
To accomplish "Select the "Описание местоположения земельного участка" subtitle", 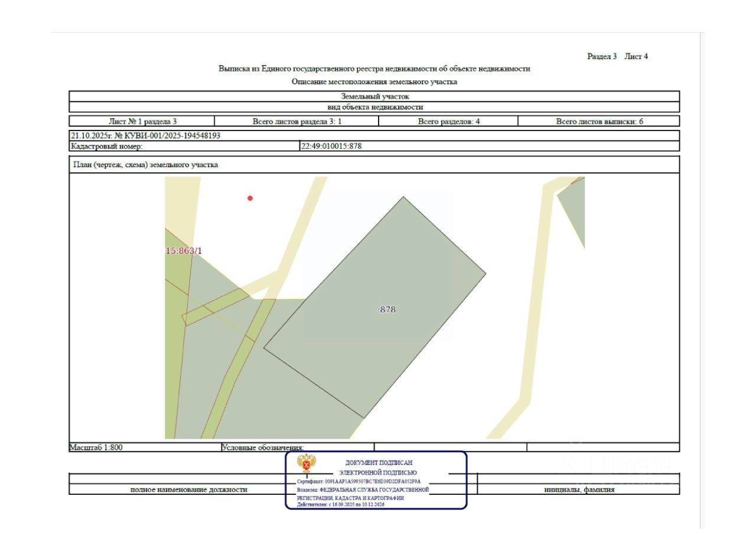I will click(x=374, y=82).
